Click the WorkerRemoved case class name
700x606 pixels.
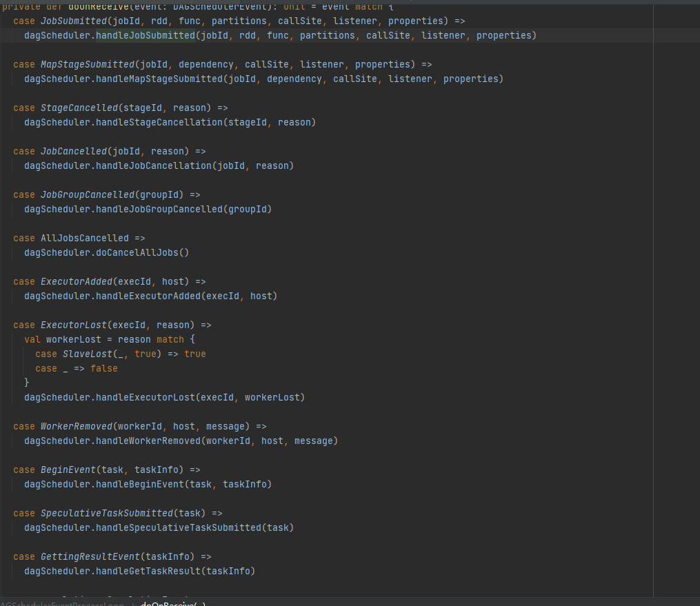point(77,426)
